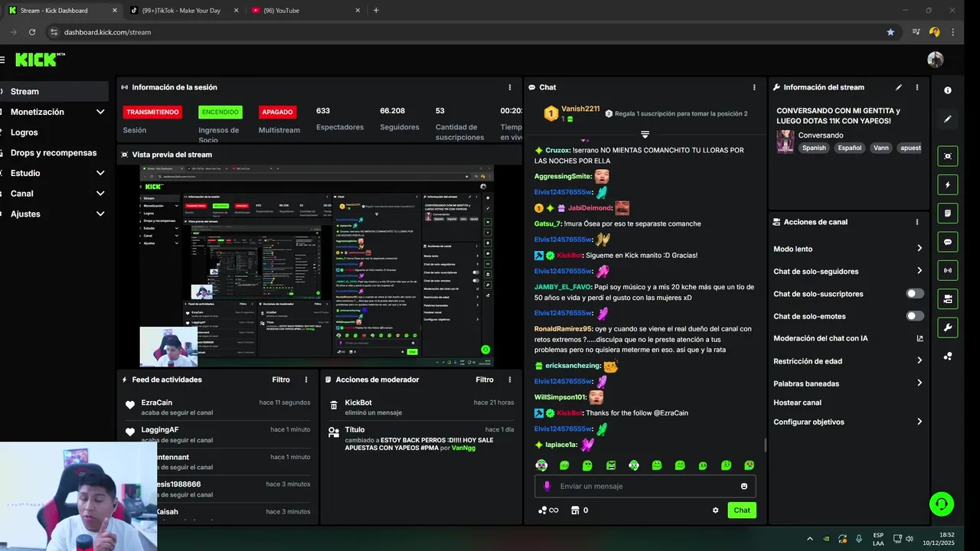Image resolution: width=980 pixels, height=551 pixels.
Task: Bookmark this page with the star icon
Action: (x=890, y=32)
